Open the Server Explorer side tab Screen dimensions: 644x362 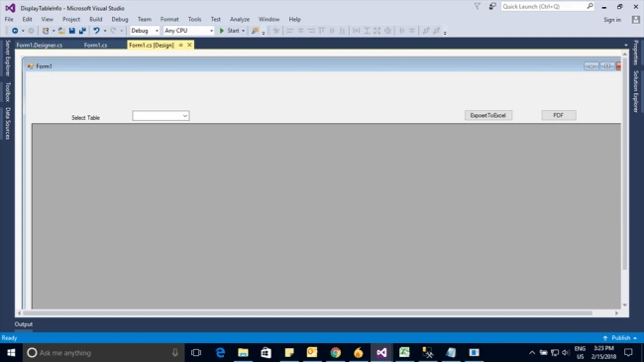point(7,58)
